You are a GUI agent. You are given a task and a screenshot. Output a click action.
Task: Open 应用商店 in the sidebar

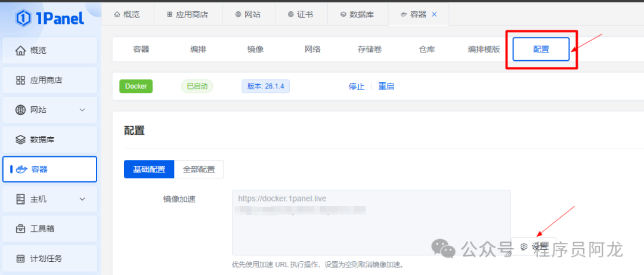point(49,80)
